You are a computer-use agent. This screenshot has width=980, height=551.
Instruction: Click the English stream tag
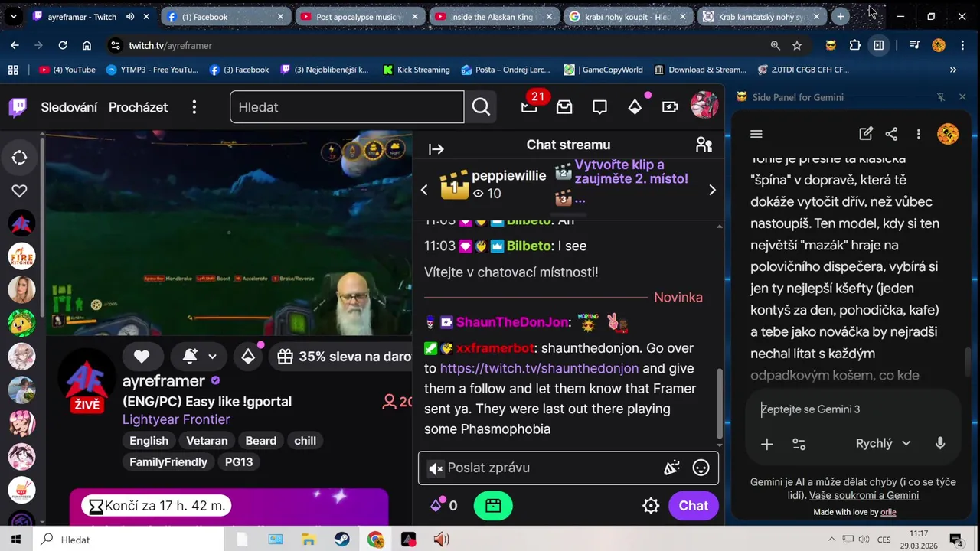click(x=149, y=441)
